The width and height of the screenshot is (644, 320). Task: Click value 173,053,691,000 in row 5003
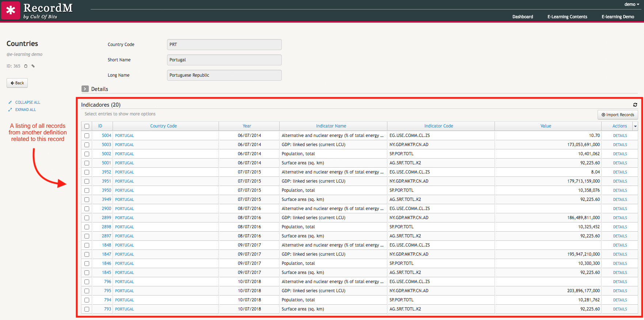[583, 145]
